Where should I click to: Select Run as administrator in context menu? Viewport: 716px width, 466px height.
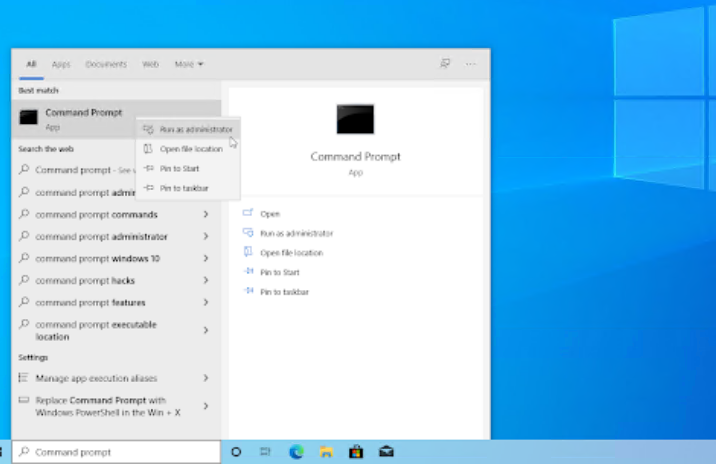coord(196,129)
